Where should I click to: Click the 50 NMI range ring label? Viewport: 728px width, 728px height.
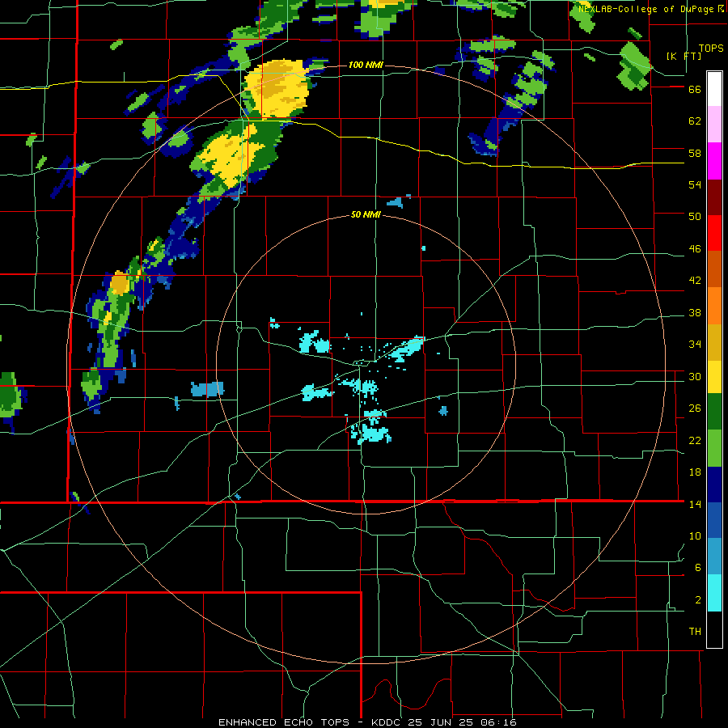(x=366, y=214)
